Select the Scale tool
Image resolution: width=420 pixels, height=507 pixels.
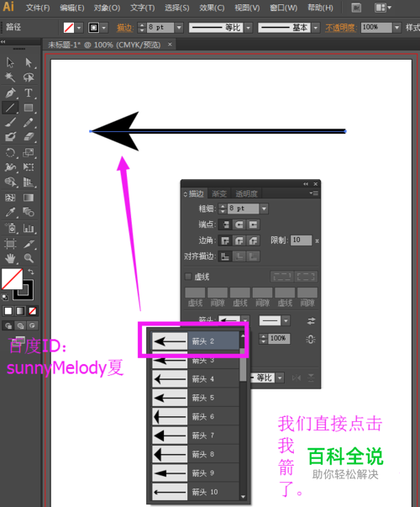pyautogui.click(x=29, y=152)
